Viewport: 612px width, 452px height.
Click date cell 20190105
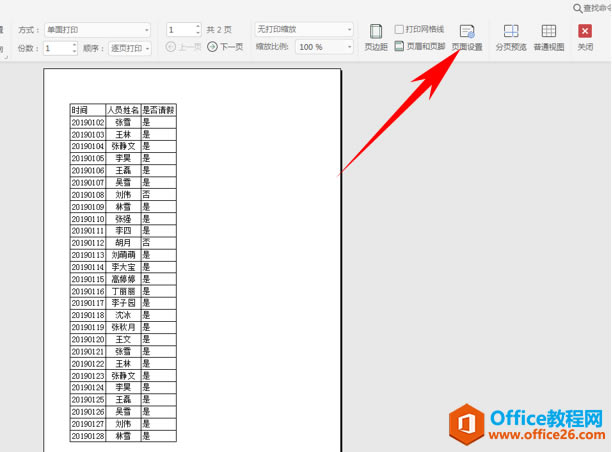[88, 158]
